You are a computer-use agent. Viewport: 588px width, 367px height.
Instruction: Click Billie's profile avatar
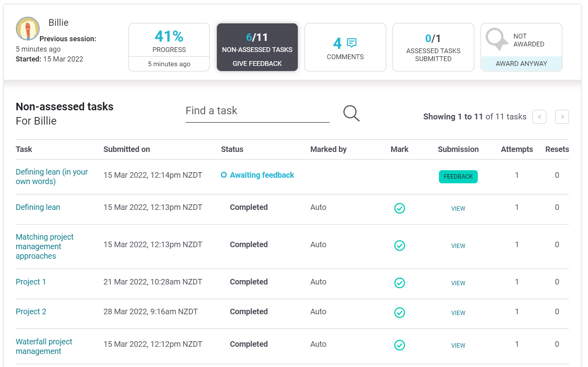pyautogui.click(x=27, y=29)
